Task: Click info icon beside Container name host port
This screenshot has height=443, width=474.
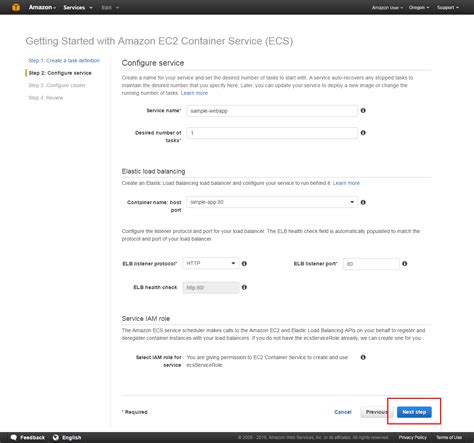Action: tap(363, 202)
